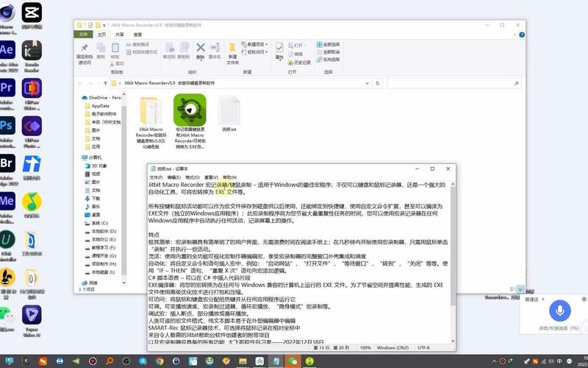This screenshot has height=368, width=588.
Task: Click 粘贴快捷方式 in the Explorer ribbon
Action: [x=142, y=52]
